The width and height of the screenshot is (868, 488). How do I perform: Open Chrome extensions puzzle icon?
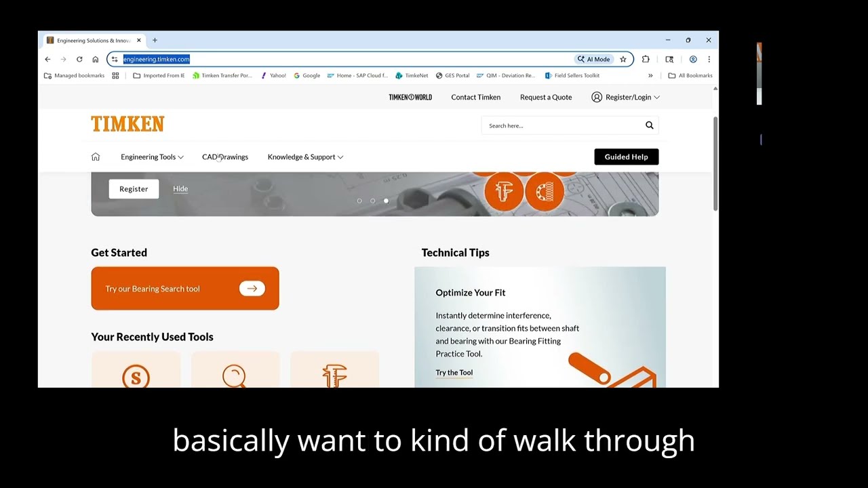[x=646, y=59]
